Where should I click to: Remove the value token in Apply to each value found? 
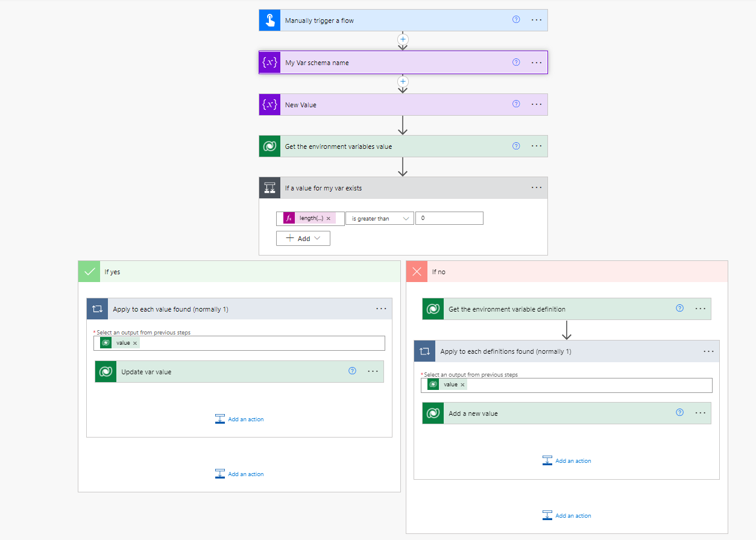[135, 343]
